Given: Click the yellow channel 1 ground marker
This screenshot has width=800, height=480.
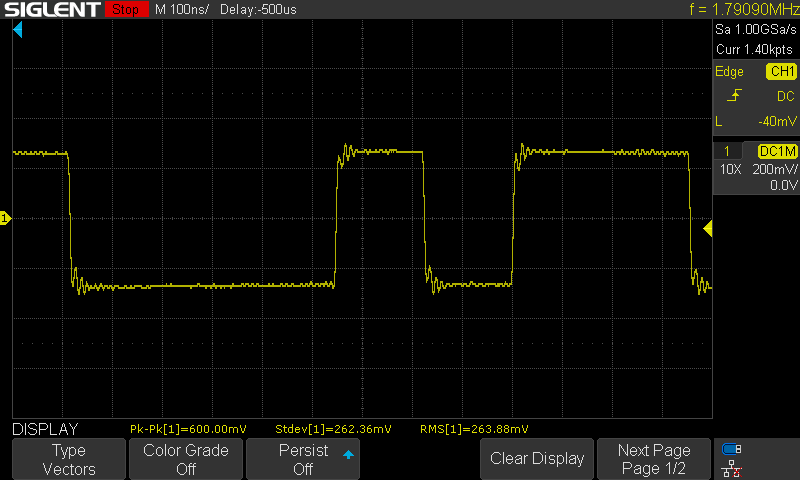Looking at the screenshot, I should [5, 218].
